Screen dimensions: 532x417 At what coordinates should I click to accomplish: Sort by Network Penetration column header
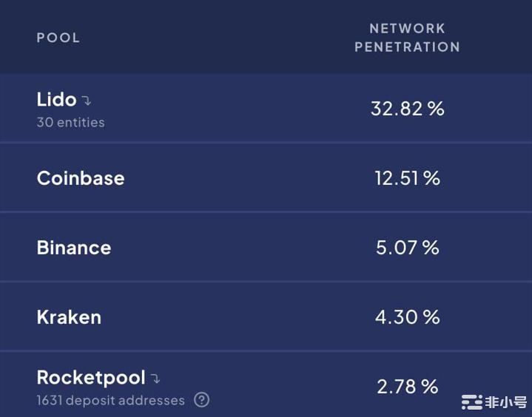coord(407,38)
